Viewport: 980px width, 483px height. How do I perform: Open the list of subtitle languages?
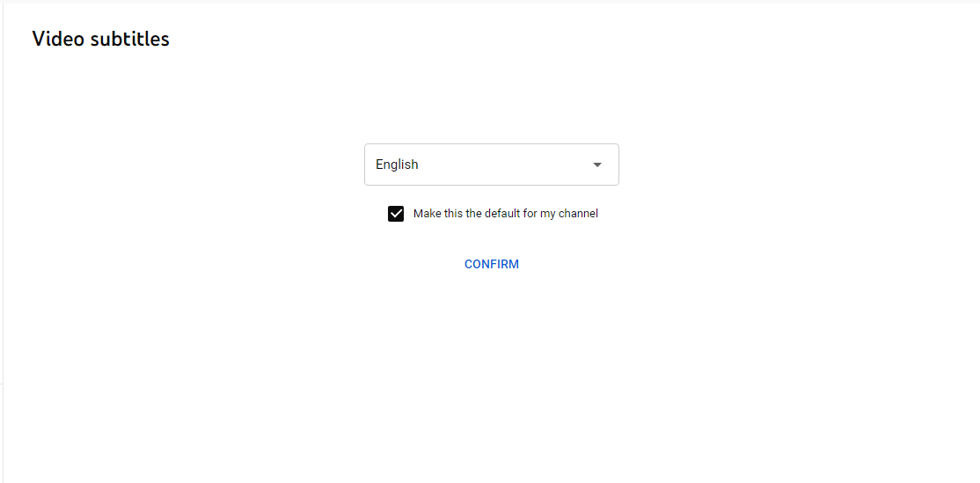(x=491, y=165)
